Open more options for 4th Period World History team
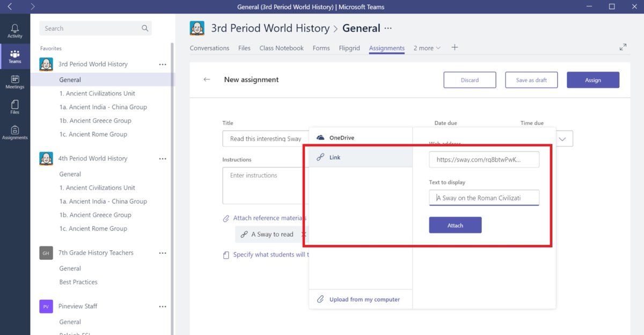This screenshot has width=644, height=335. click(x=163, y=159)
